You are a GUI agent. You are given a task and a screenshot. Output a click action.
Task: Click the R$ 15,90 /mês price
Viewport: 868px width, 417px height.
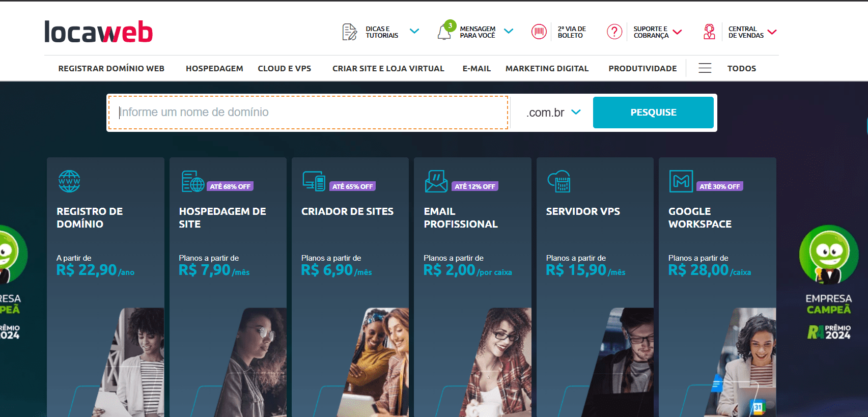click(x=585, y=270)
